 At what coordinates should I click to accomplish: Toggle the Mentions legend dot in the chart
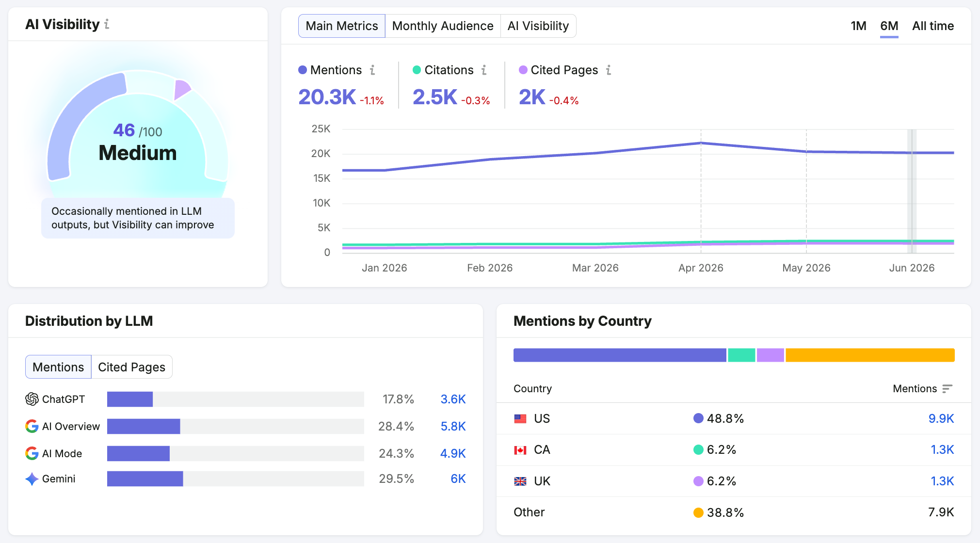[x=303, y=70]
